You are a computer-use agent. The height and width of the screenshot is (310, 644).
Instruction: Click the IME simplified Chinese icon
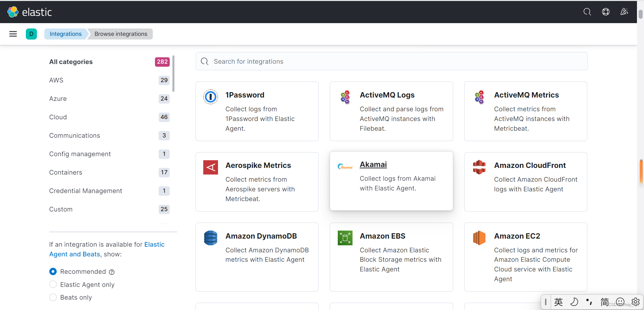pos(604,302)
